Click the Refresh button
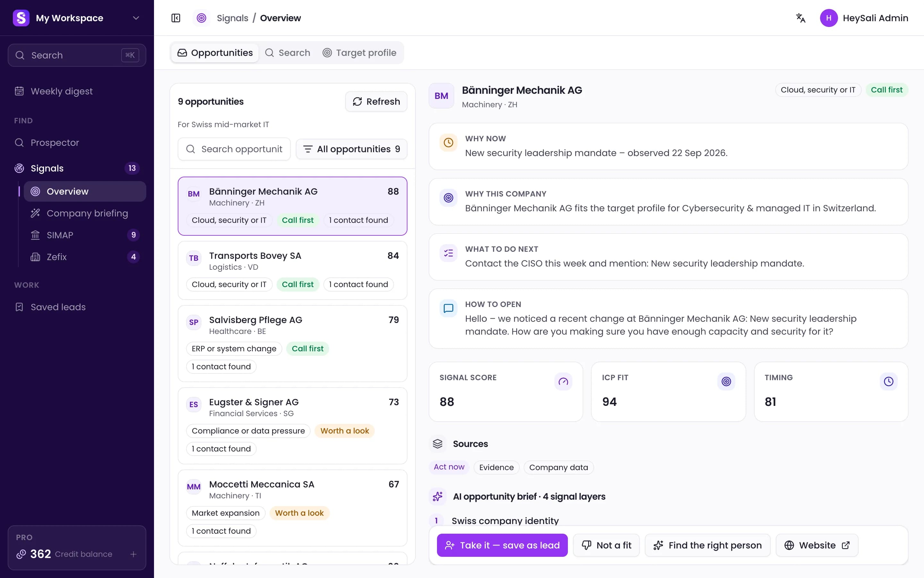Viewport: 924px width, 578px height. point(376,102)
